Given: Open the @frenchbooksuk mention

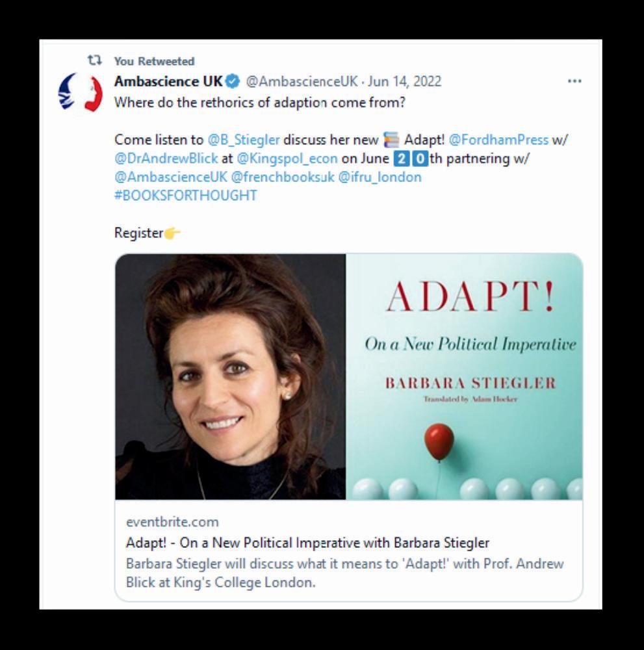Looking at the screenshot, I should [x=282, y=177].
